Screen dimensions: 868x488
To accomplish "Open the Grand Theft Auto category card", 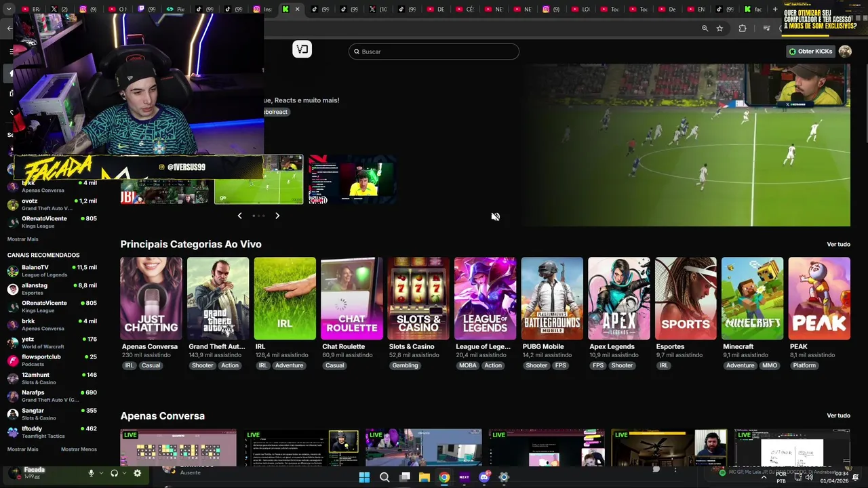I will click(218, 298).
